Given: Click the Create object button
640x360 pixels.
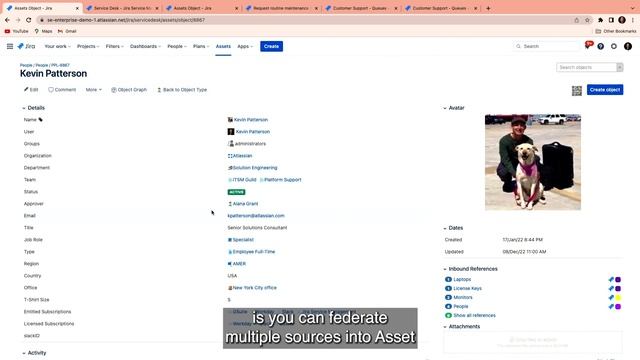Looking at the screenshot, I should pos(605,90).
